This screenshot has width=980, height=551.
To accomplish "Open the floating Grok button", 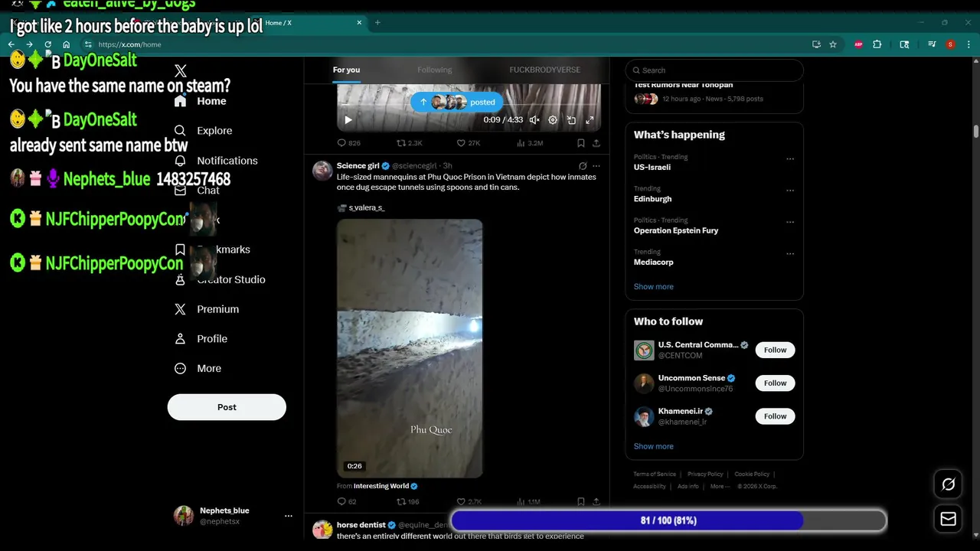I will click(x=948, y=484).
